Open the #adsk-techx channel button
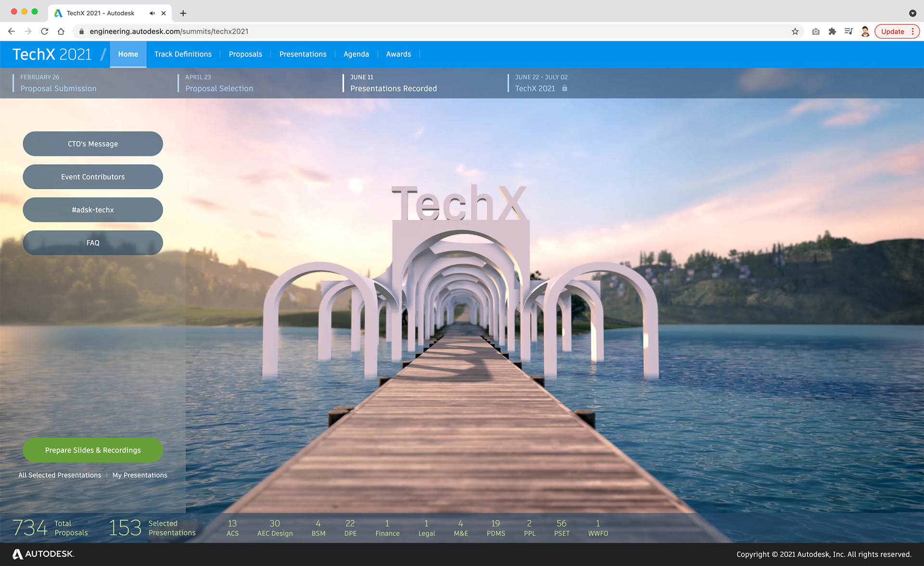 click(x=93, y=210)
